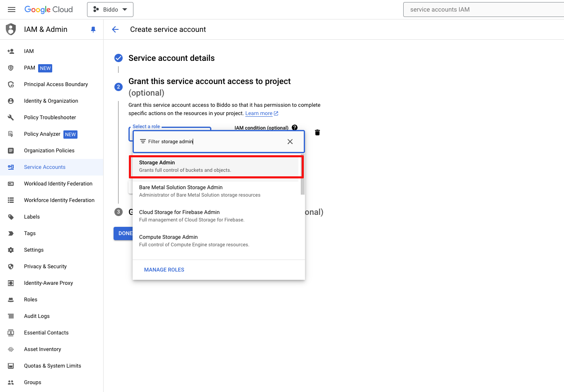
Task: Open the hamburger navigation menu
Action: (12, 10)
